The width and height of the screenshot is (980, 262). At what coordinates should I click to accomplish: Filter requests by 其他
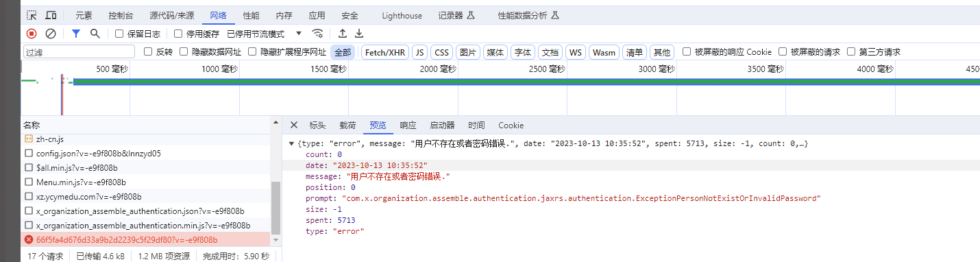661,52
